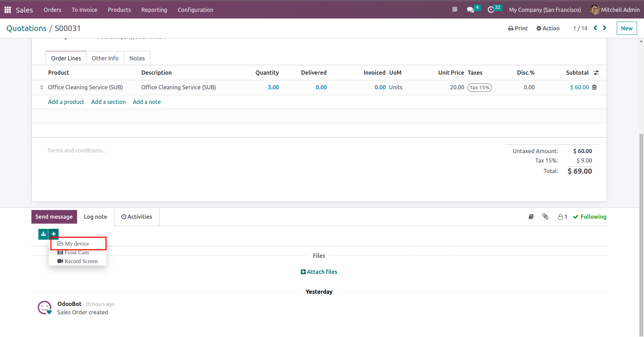This screenshot has width=644, height=337.
Task: Toggle the Following subscription status
Action: [590, 217]
